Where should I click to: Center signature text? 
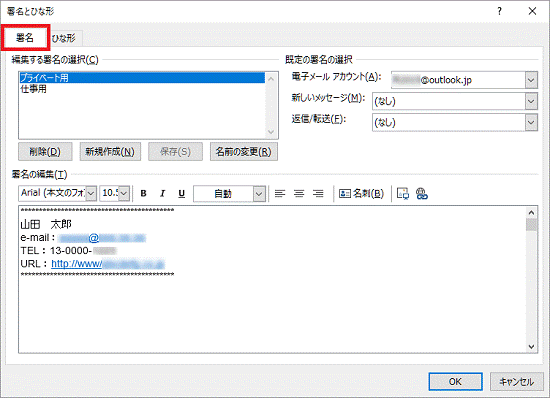(x=299, y=194)
